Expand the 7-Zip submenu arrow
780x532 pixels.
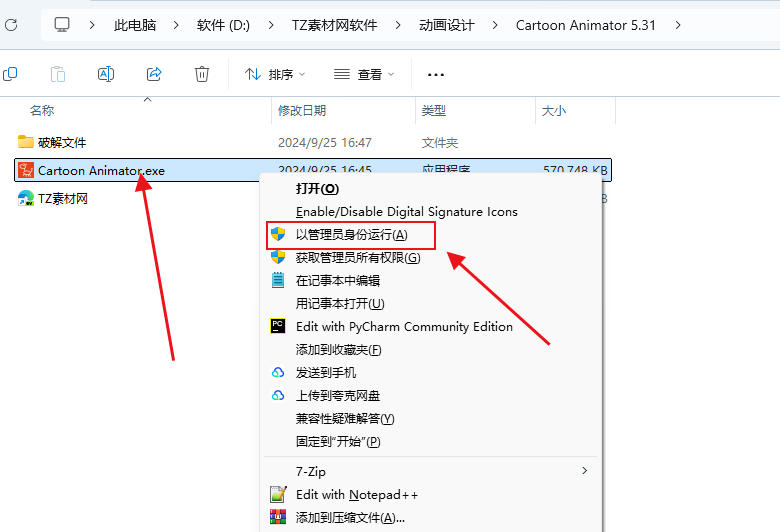pyautogui.click(x=585, y=471)
